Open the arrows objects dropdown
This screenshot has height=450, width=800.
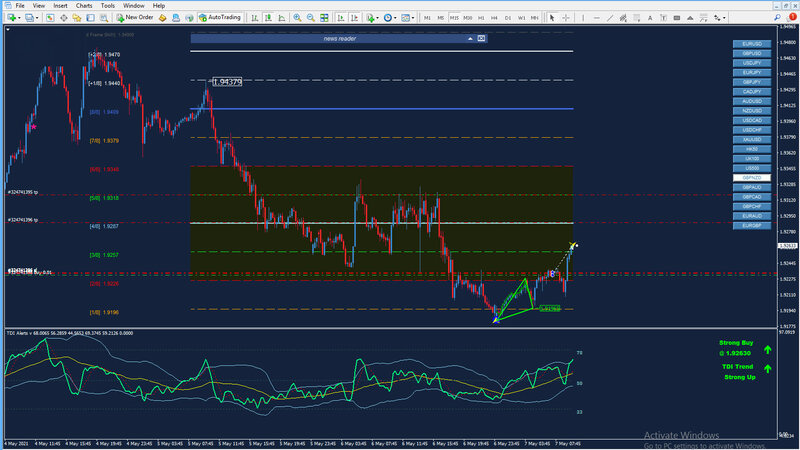point(719,18)
